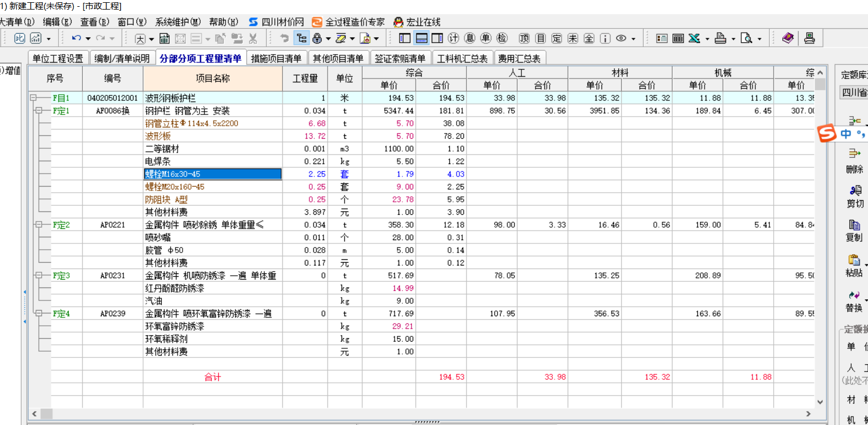The height and width of the screenshot is (425, 868).
Task: Click the 检 check toolbar icon
Action: click(502, 38)
